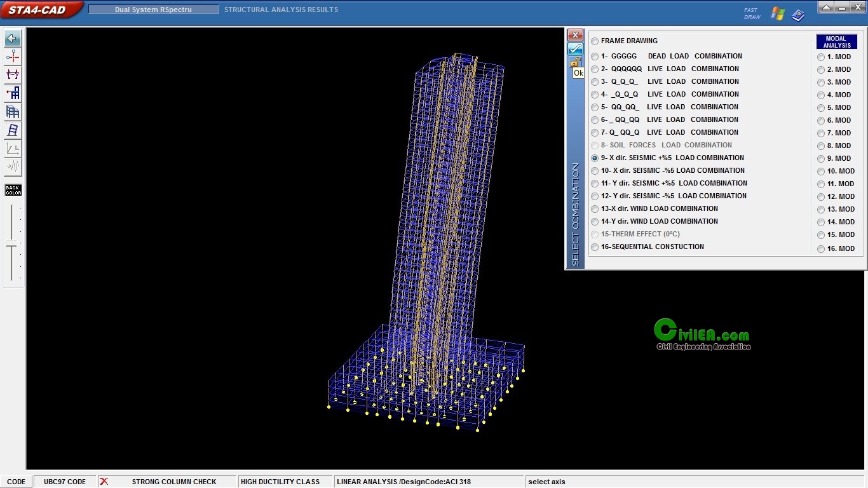Open the beam moment diagram tool icon
Screen dimensions: 868x488
tap(13, 75)
